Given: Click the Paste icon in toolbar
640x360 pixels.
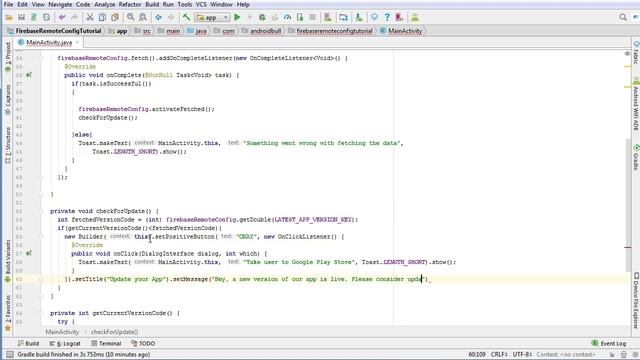Looking at the screenshot, I should pyautogui.click(x=115, y=18).
